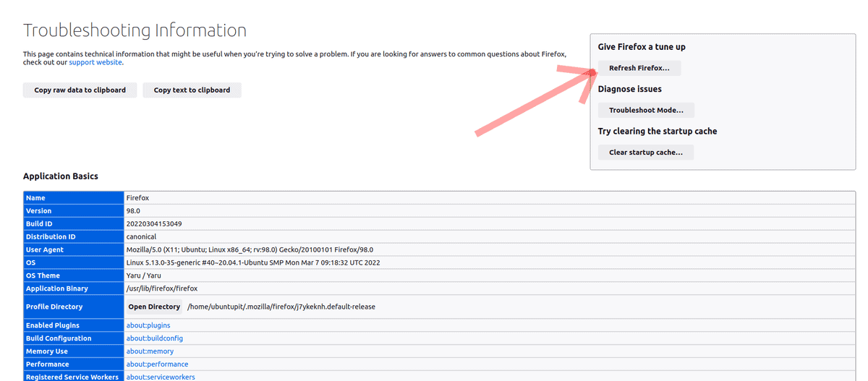The height and width of the screenshot is (381, 868).
Task: Click the profile directory path text
Action: click(x=281, y=307)
